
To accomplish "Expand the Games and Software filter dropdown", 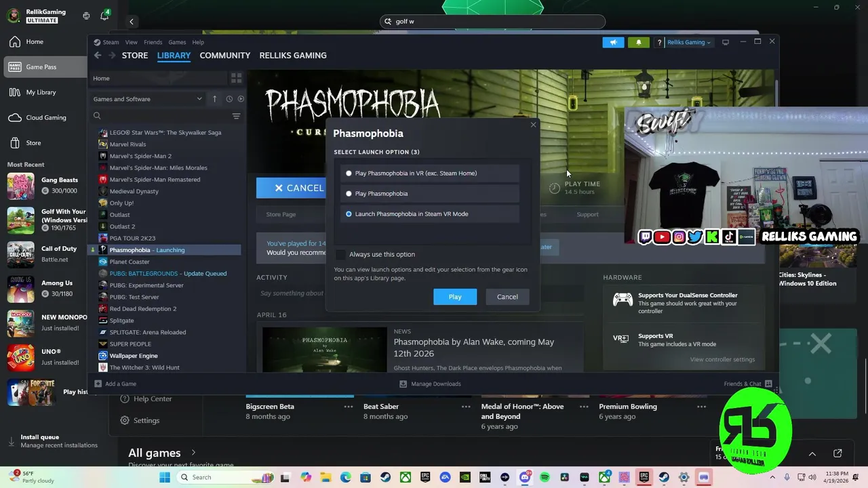I will [x=147, y=99].
